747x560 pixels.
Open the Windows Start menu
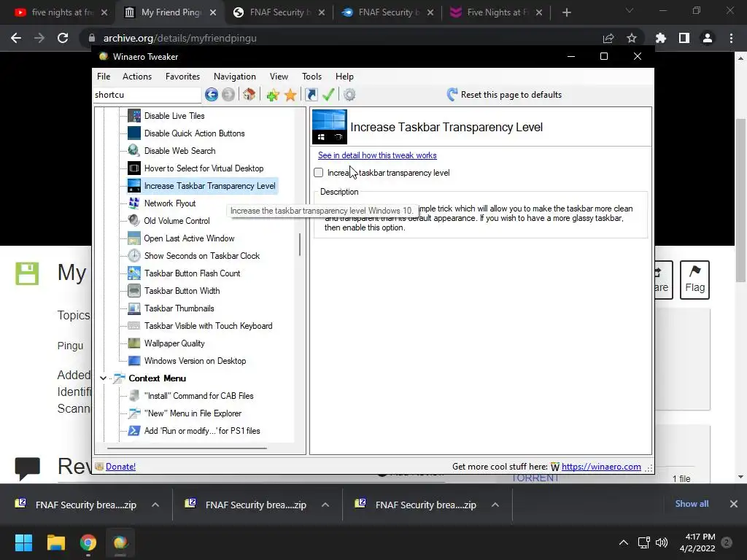(23, 542)
